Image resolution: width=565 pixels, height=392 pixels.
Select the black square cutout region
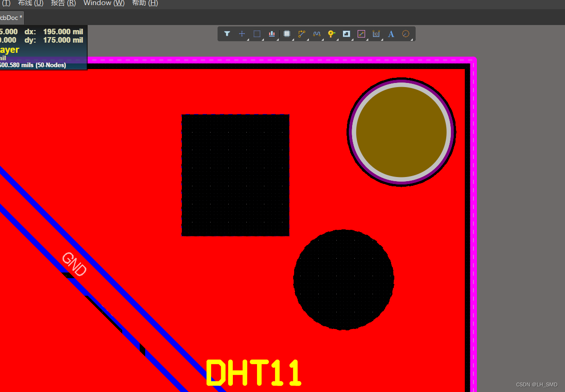(235, 175)
